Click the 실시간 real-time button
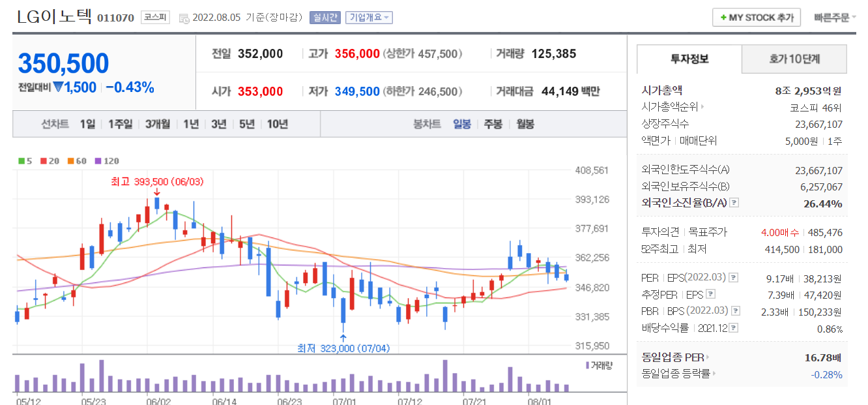 click(325, 18)
